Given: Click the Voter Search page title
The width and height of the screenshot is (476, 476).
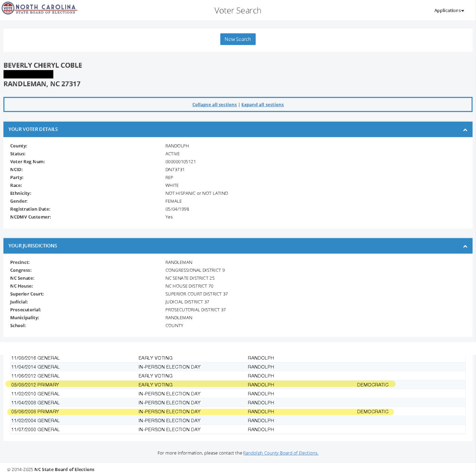Looking at the screenshot, I should tap(238, 11).
